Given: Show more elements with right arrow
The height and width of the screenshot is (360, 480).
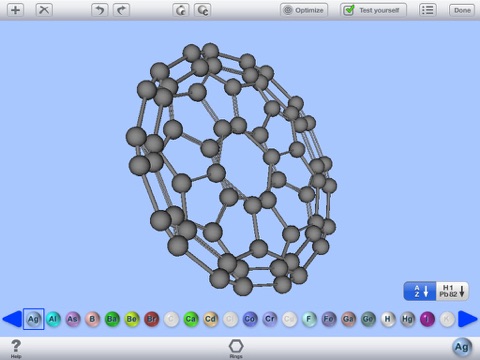Looking at the screenshot, I should [468, 319].
